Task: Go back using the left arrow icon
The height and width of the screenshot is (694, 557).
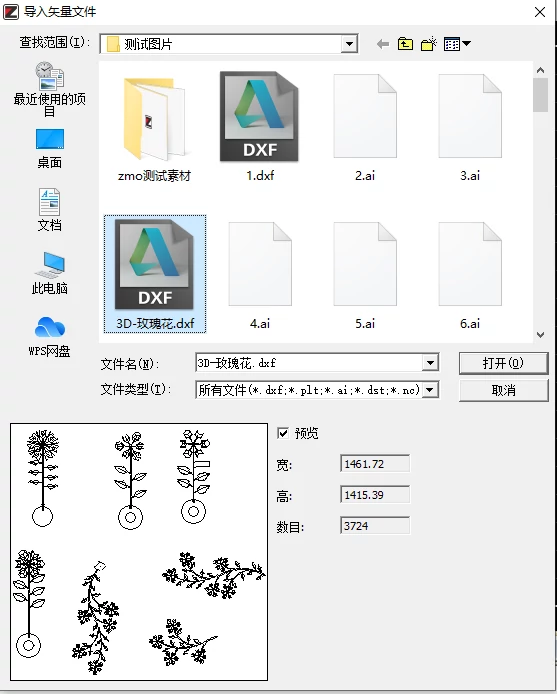Action: 383,44
